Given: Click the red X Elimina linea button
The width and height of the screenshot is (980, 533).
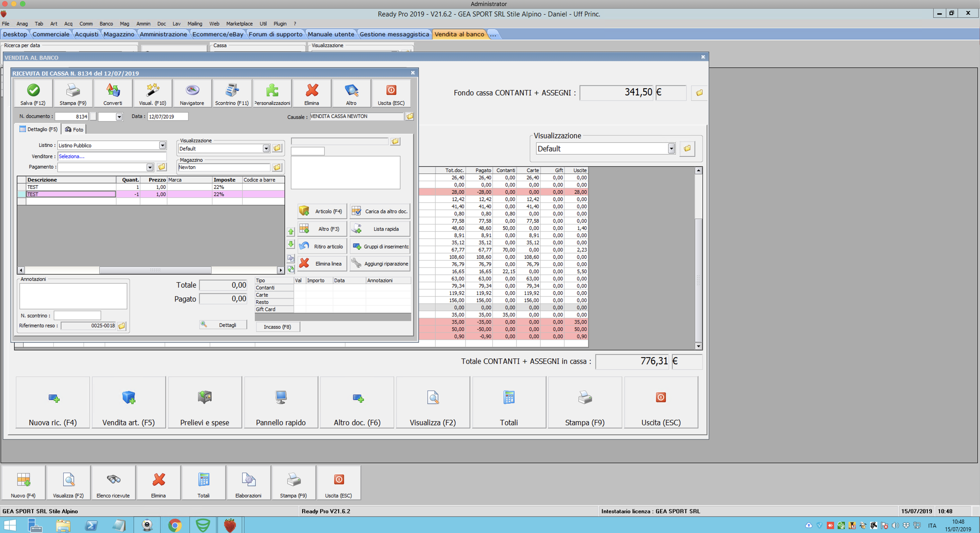Looking at the screenshot, I should (322, 263).
